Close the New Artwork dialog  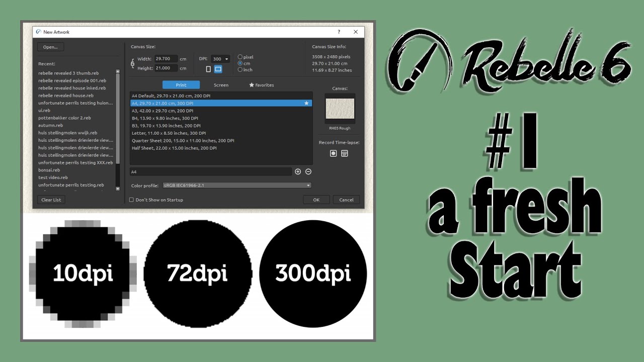click(356, 32)
